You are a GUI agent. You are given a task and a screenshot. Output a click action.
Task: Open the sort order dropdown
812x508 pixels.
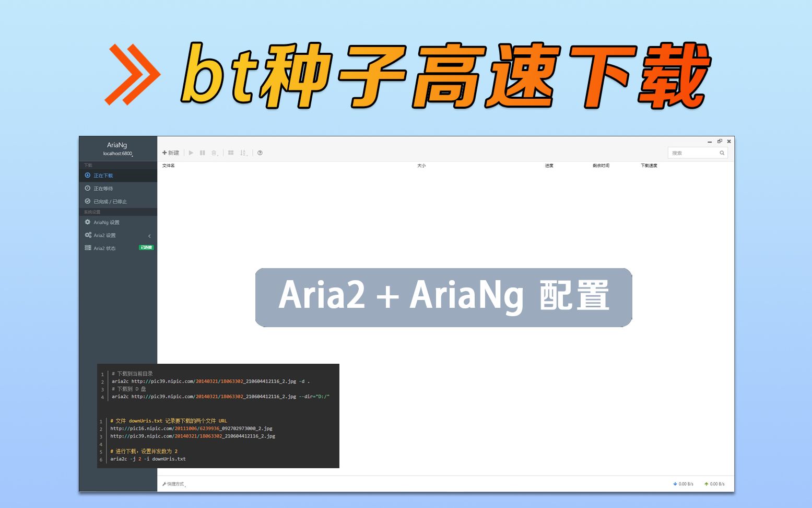pyautogui.click(x=243, y=153)
